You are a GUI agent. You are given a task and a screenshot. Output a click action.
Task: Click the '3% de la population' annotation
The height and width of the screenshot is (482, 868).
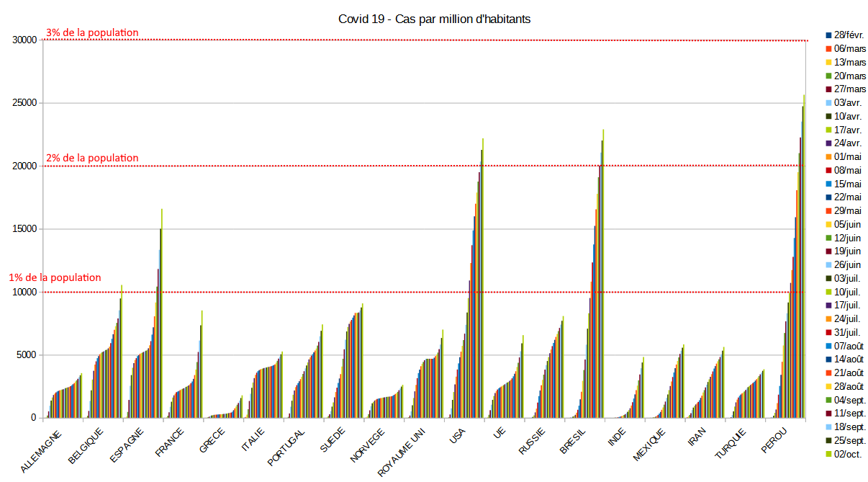[92, 32]
